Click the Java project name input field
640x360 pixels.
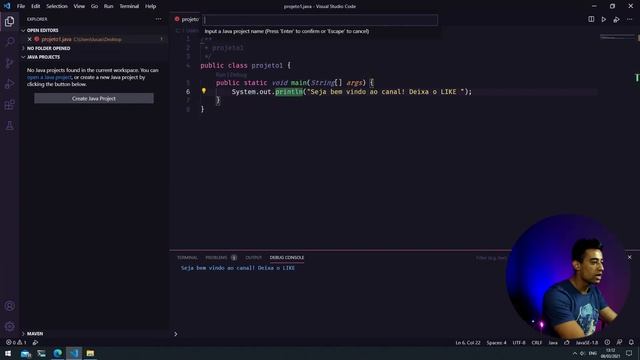320,20
